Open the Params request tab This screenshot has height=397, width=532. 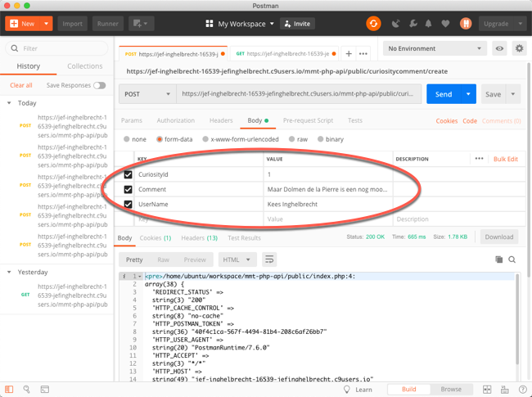(132, 120)
